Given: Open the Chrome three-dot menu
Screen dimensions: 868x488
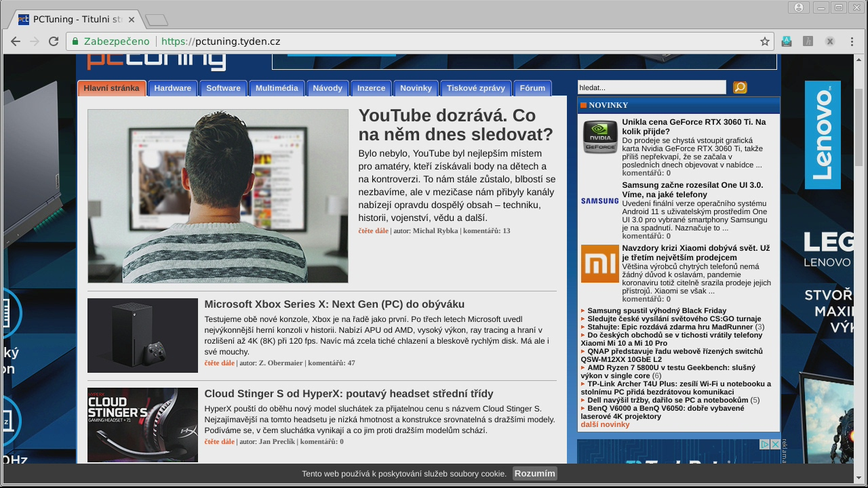Looking at the screenshot, I should tap(852, 41).
